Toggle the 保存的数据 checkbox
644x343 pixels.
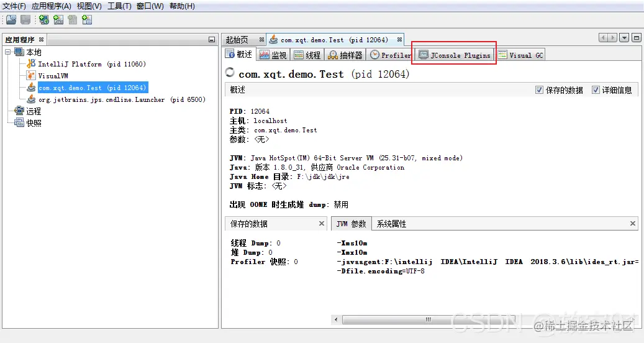(x=539, y=90)
